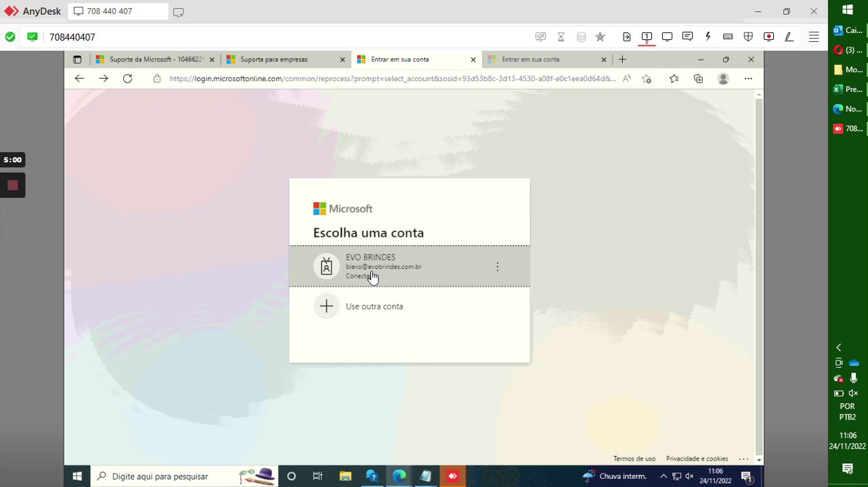Refresh the browser page

(x=127, y=78)
